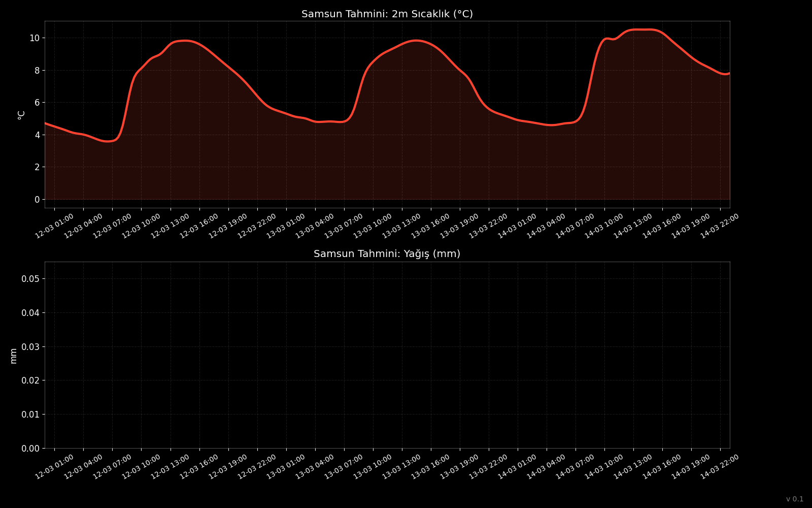The width and height of the screenshot is (812, 508).
Task: Click the 6 value on temperature y-axis
Action: click(37, 103)
